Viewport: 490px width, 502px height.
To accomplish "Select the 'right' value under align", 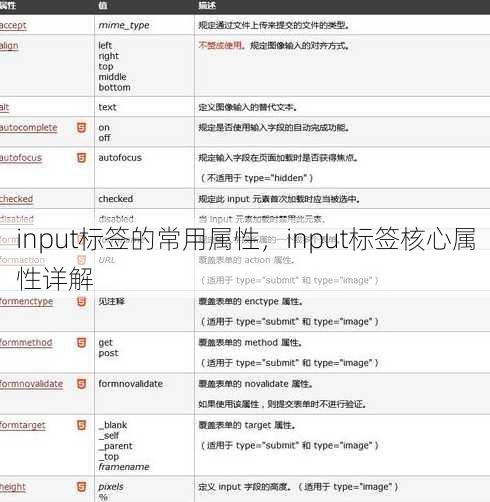I will [x=109, y=56].
